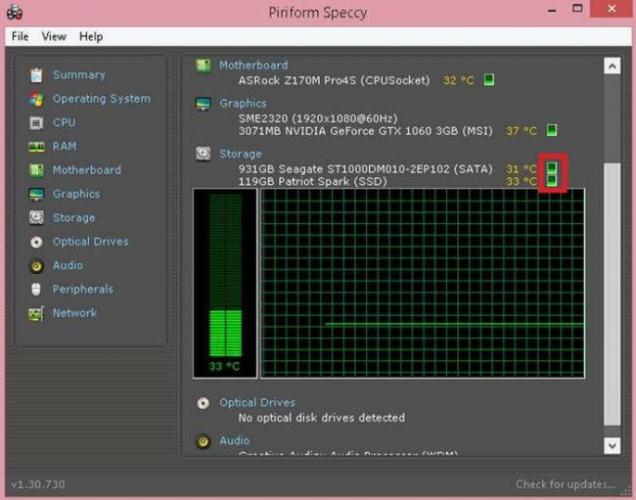The width and height of the screenshot is (636, 500).
Task: Open the File menu
Action: [20, 37]
